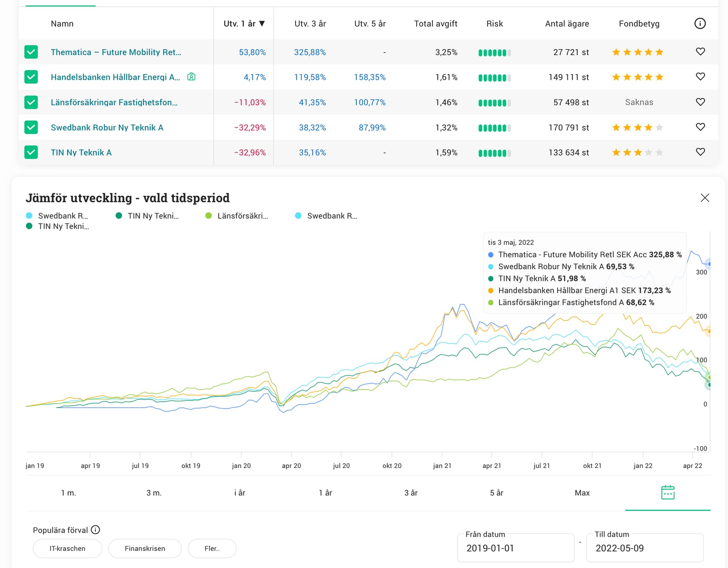
Task: Click Swedbank Robur four-star rating
Action: click(638, 127)
